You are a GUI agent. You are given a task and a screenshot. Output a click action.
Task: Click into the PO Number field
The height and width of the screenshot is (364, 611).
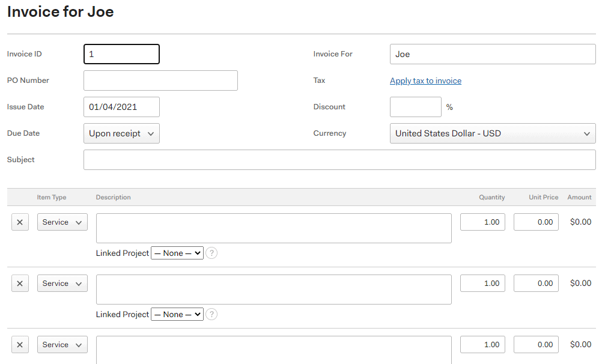pyautogui.click(x=160, y=80)
